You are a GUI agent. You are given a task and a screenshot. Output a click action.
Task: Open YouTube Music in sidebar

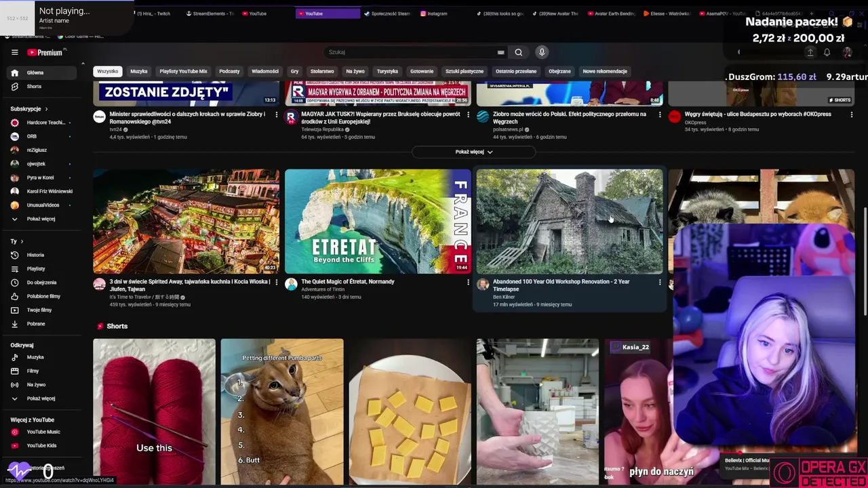(42, 432)
